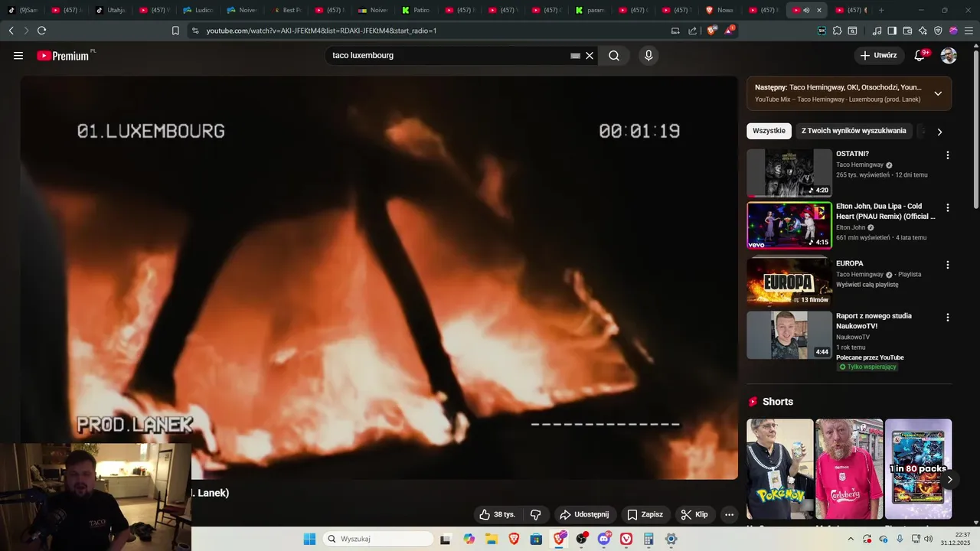Open more actions three-dot menu under video

tap(729, 514)
